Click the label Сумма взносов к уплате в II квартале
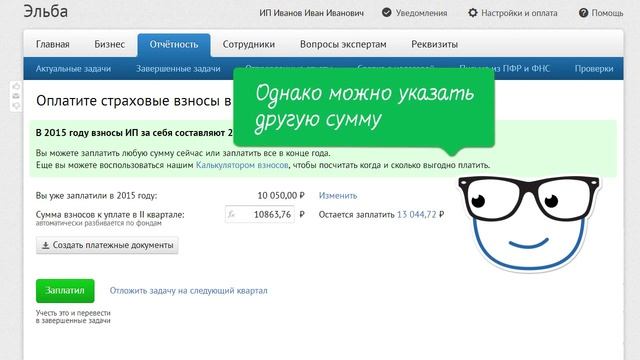The height and width of the screenshot is (360, 640). 110,214
